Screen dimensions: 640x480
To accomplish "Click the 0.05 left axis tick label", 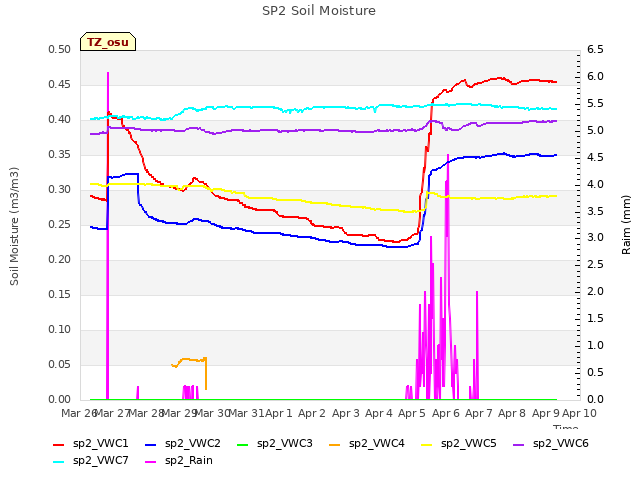I will (x=60, y=364).
